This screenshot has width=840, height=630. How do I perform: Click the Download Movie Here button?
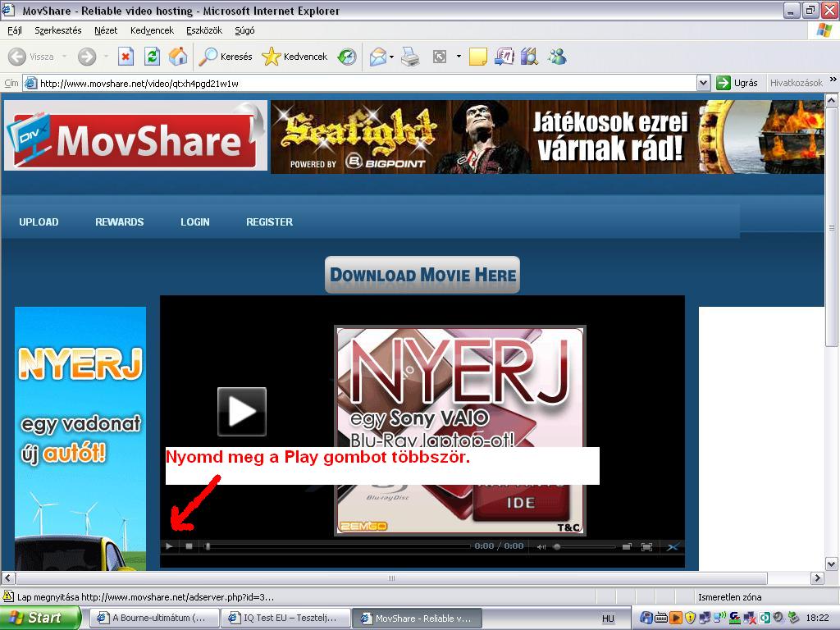422,275
